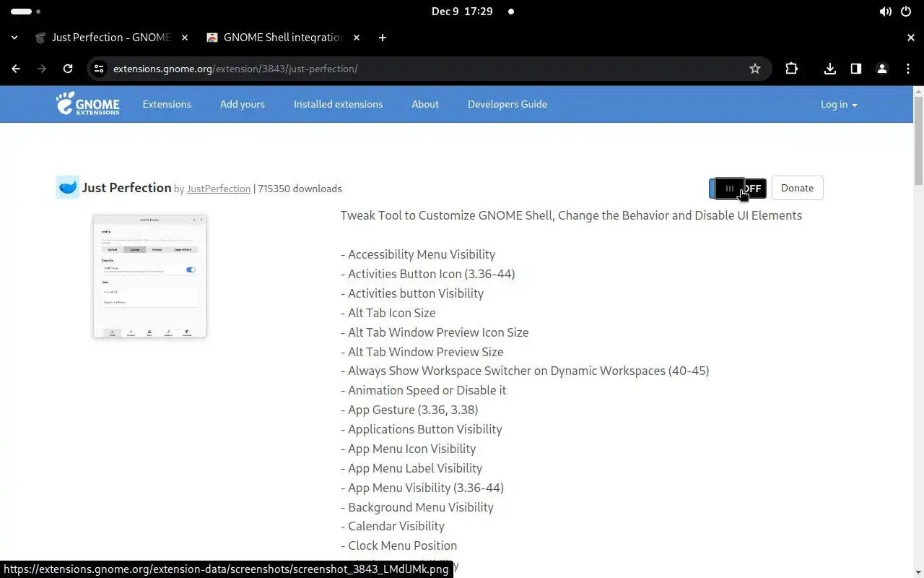Viewport: 924px width, 578px height.
Task: Reload the current page
Action: [x=68, y=69]
